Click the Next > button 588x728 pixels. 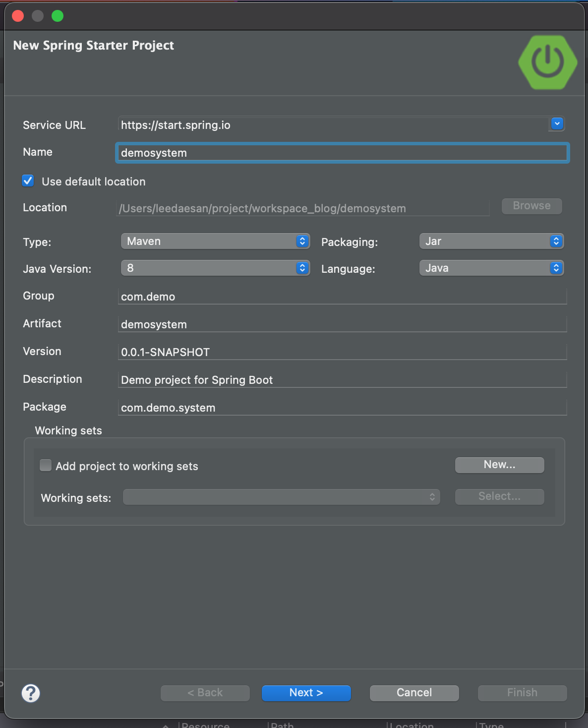point(306,693)
